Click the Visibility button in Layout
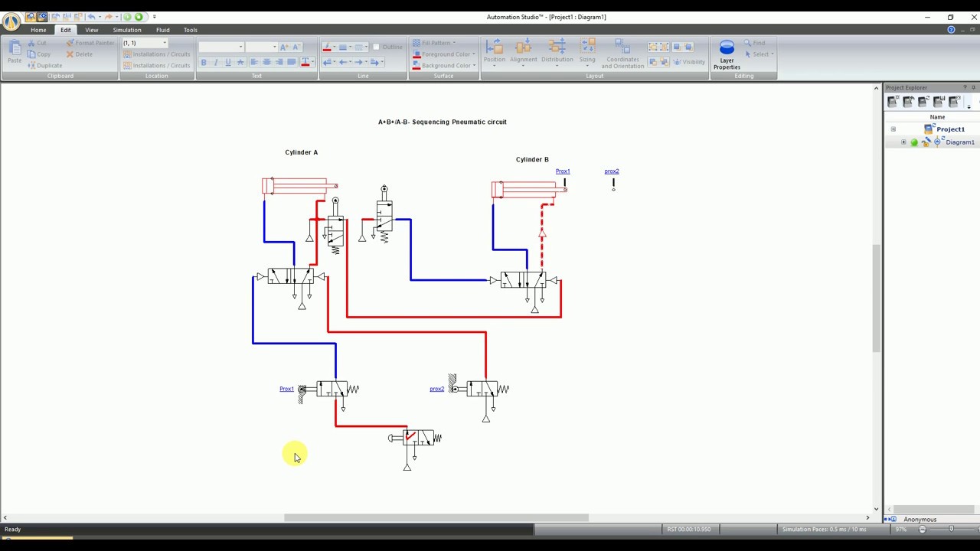The height and width of the screenshot is (551, 980). (689, 62)
